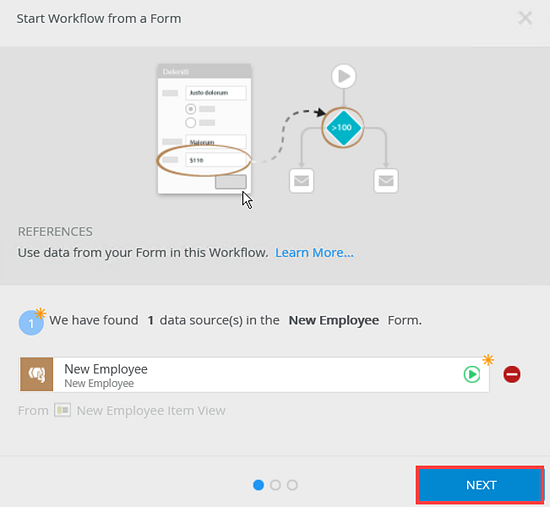Click the green start icon on New Employee
This screenshot has height=507, width=550.
tap(472, 374)
